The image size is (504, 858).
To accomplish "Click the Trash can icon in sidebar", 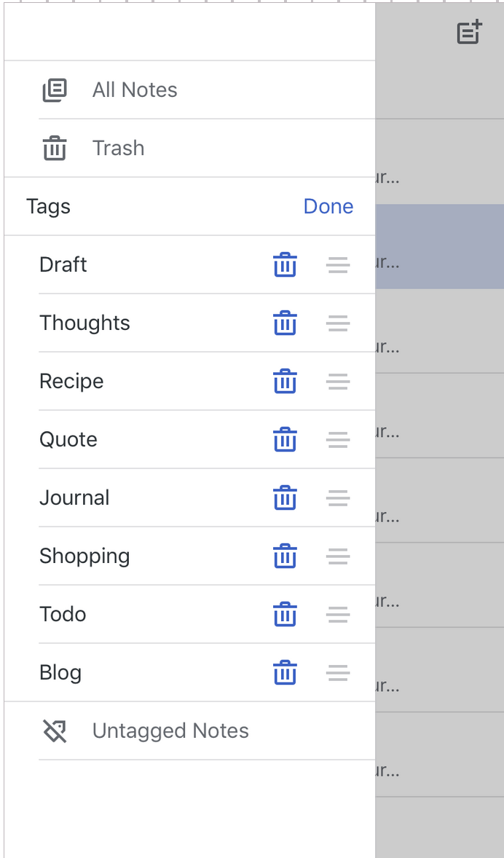I will click(x=55, y=148).
